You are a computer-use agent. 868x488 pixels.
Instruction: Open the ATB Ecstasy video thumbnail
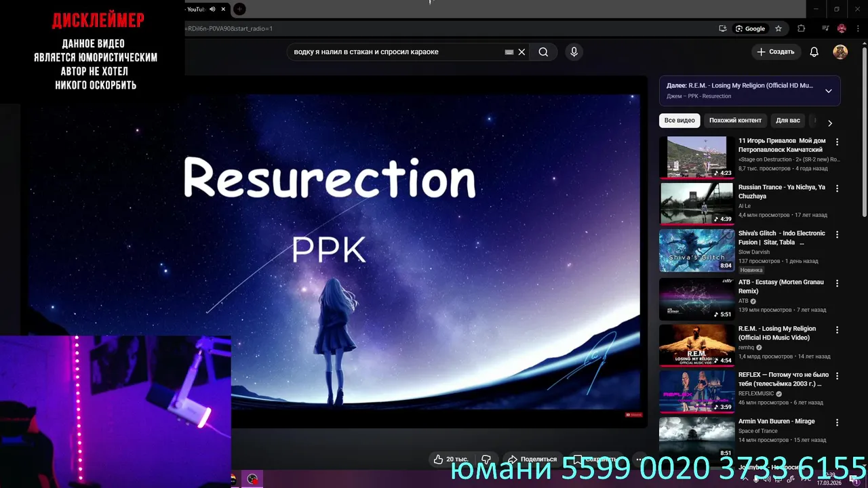click(x=696, y=299)
